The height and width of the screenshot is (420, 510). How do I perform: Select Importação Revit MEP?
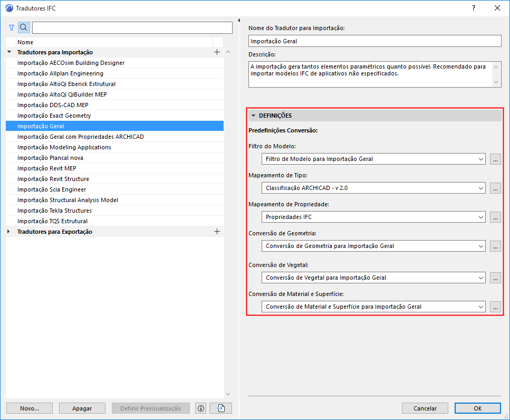coord(114,168)
